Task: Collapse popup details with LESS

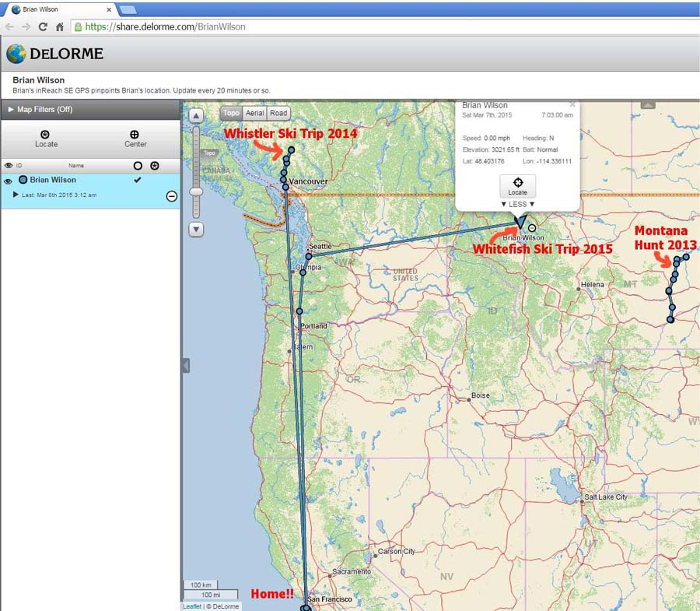Action: tap(518, 204)
